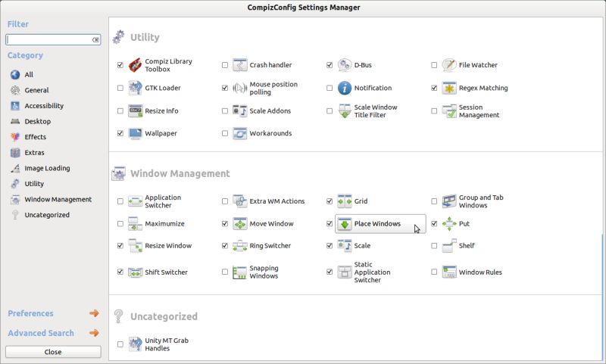Open the Crash handler plugin icon
This screenshot has height=364, width=606.
click(x=239, y=65)
